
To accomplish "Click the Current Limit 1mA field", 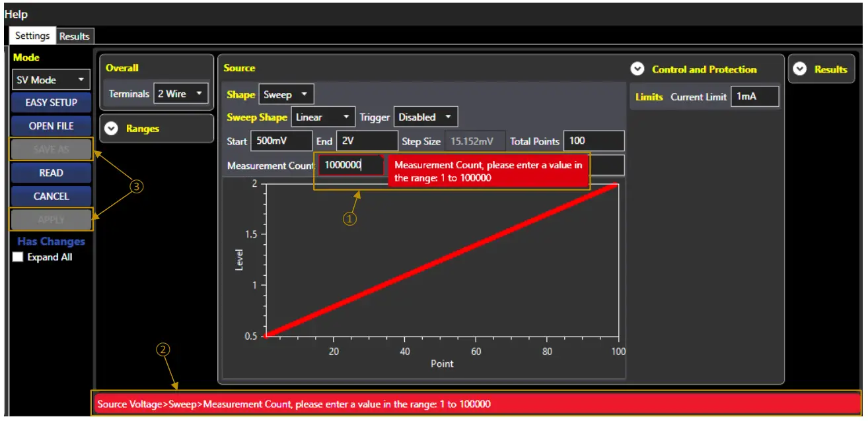I will pyautogui.click(x=754, y=96).
